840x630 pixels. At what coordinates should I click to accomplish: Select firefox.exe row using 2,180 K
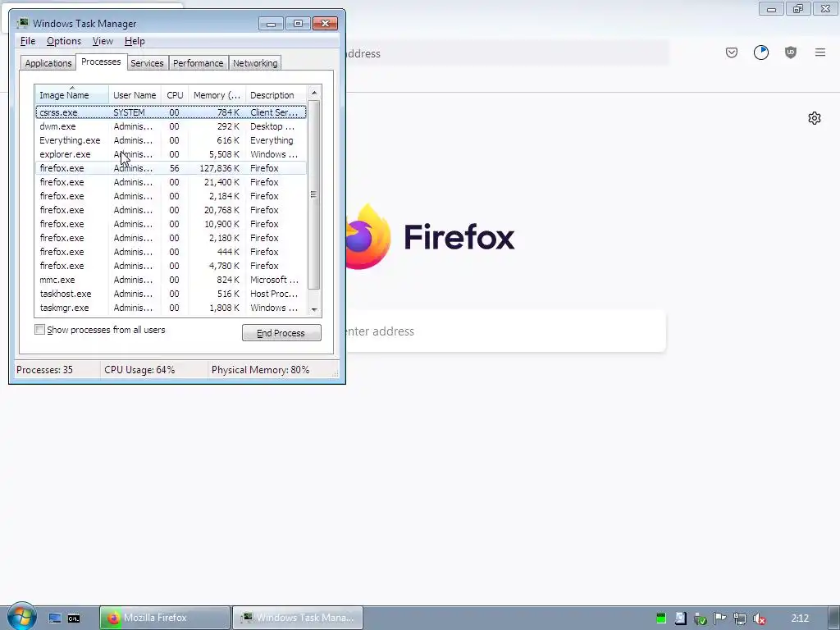click(171, 238)
